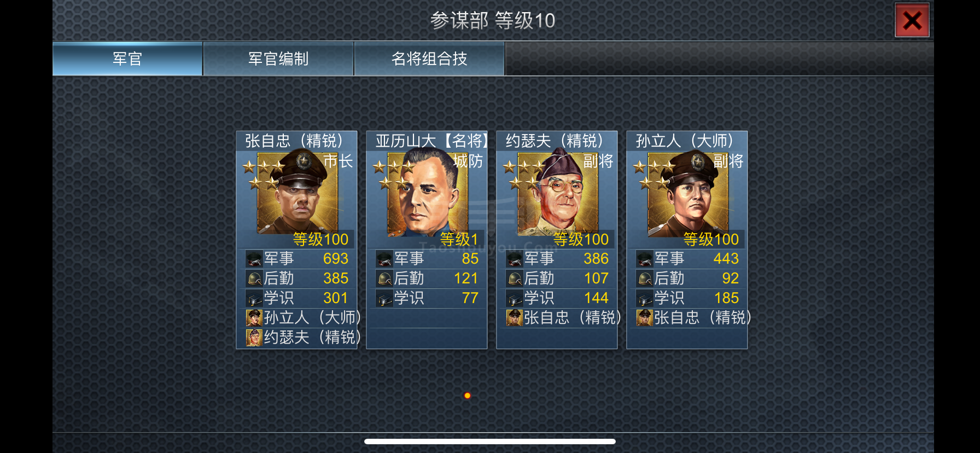Switch to the 军官编制 tab

point(278,59)
